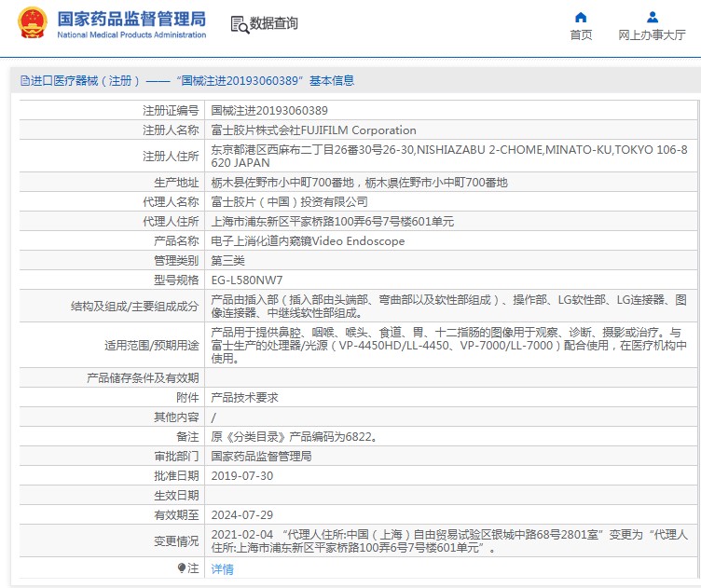
Task: Select change record dated 2021-02-04
Action: tap(449, 541)
